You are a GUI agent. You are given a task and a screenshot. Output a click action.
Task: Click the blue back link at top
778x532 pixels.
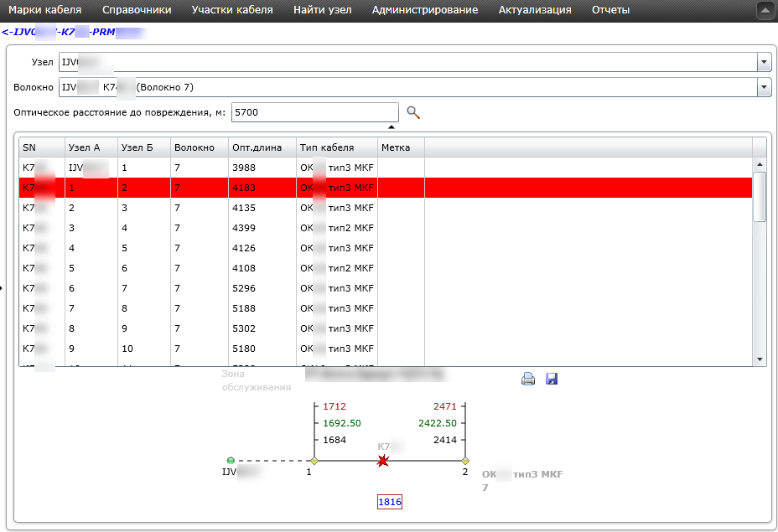point(74,32)
